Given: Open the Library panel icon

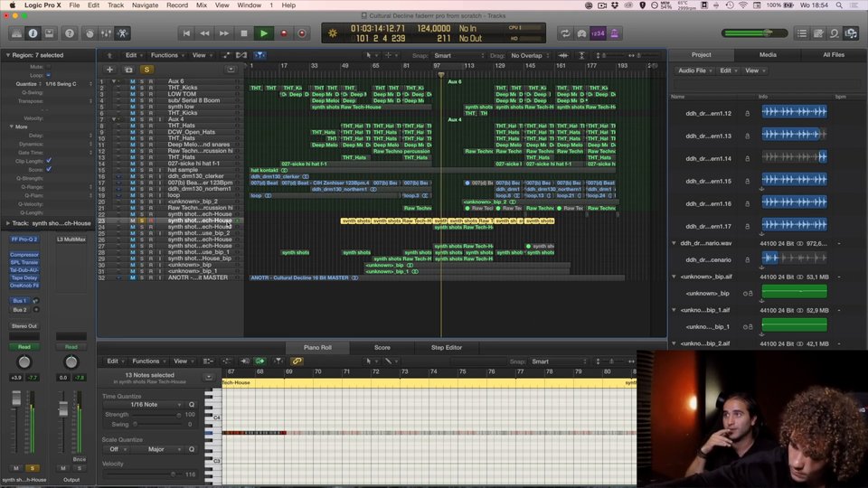Looking at the screenshot, I should pos(16,33).
